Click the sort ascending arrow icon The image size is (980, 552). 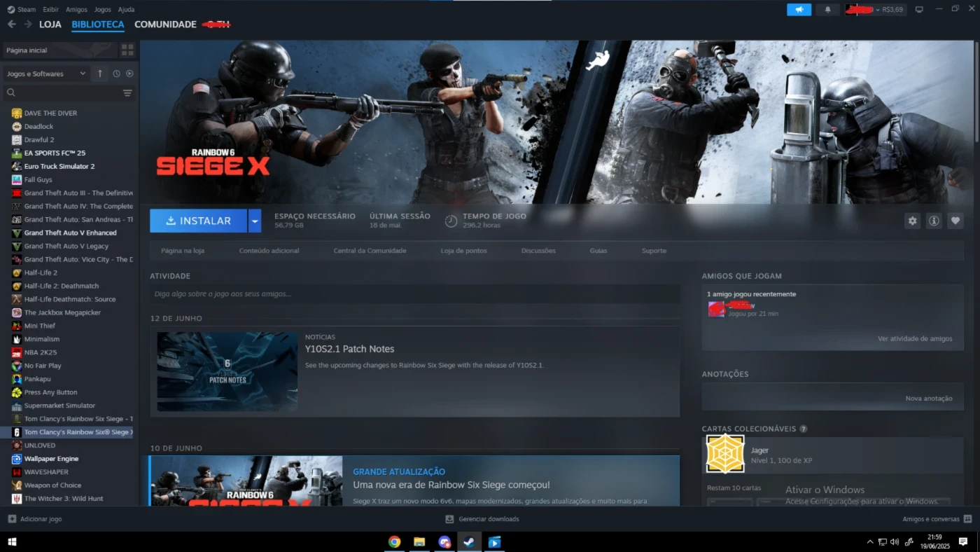(99, 74)
